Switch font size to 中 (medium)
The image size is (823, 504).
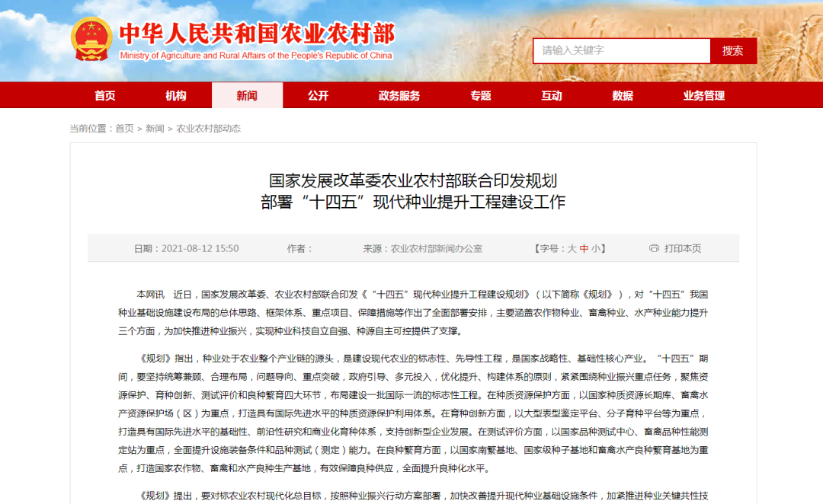[x=583, y=248]
